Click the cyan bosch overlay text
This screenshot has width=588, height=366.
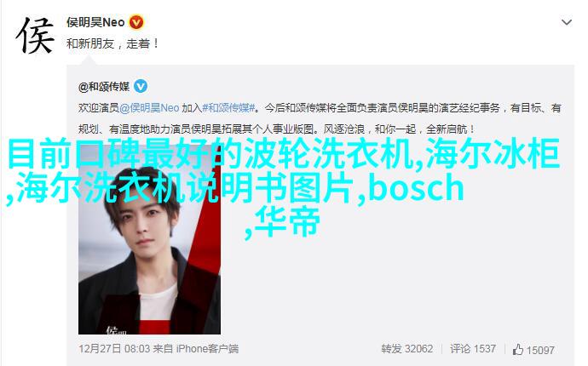tap(416, 188)
